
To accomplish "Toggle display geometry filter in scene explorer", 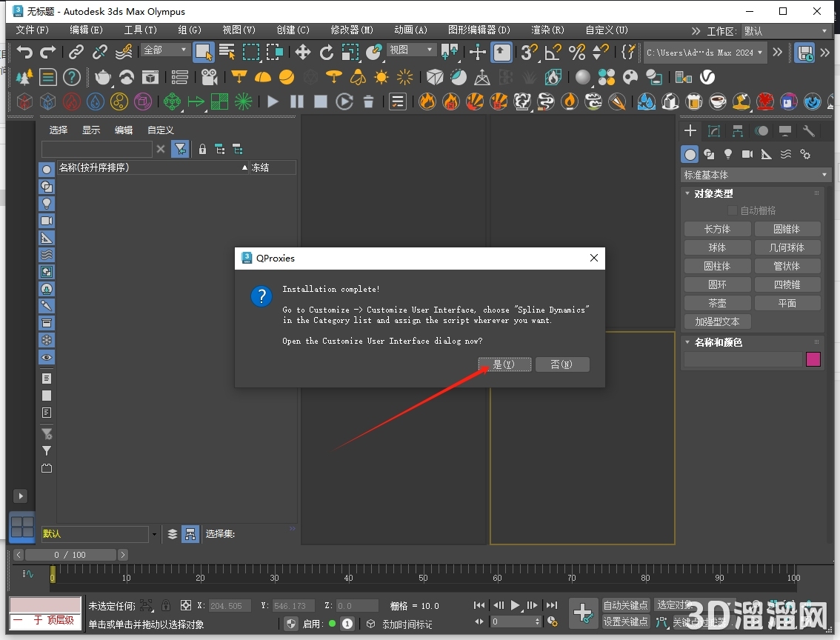I will tap(47, 169).
